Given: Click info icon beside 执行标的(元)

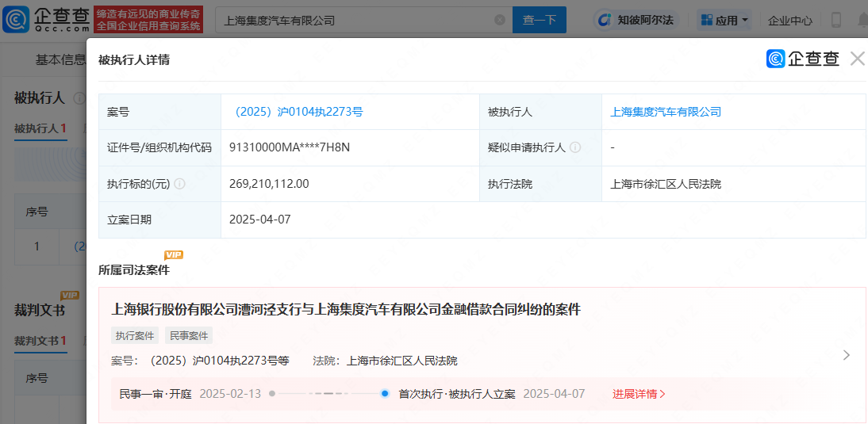Looking at the screenshot, I should coord(179,184).
